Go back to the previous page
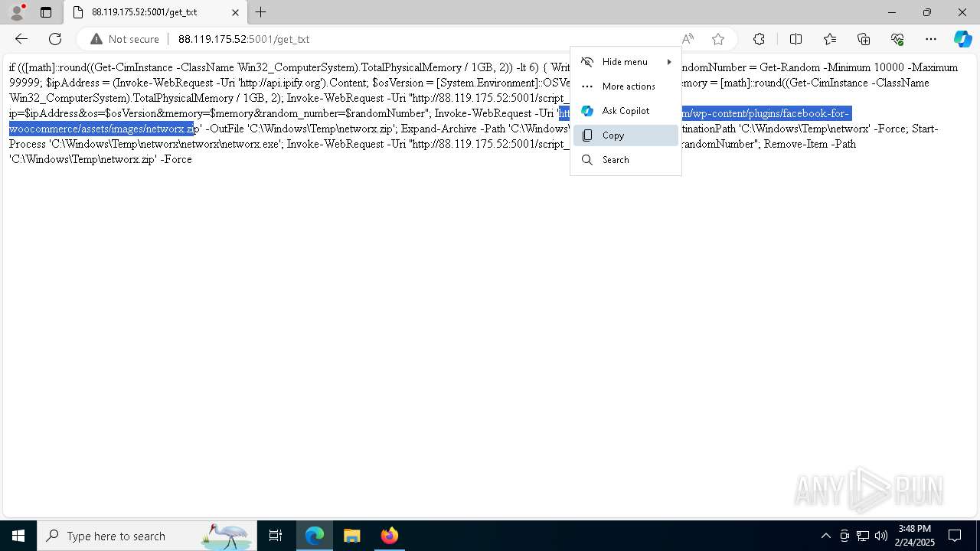This screenshot has width=980, height=551. 21,39
